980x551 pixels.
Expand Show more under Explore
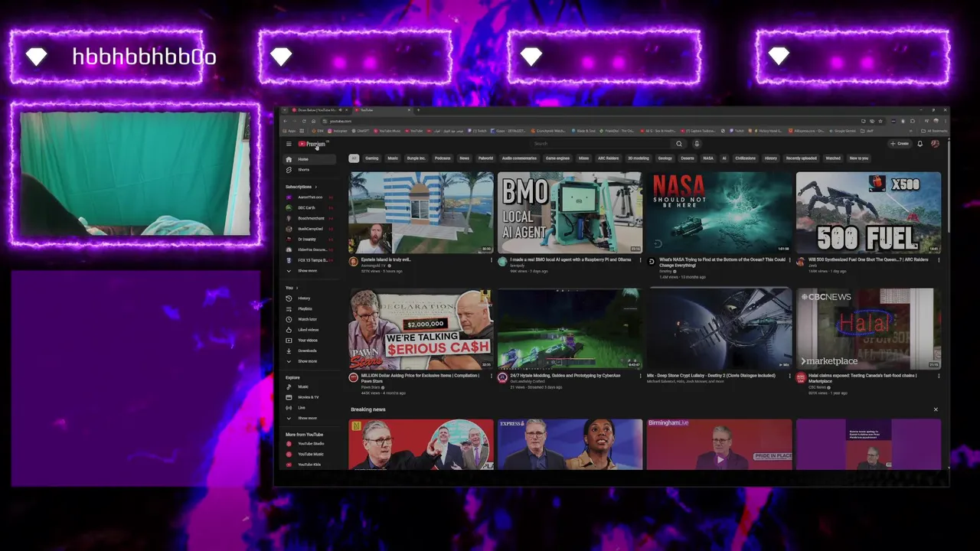(309, 418)
